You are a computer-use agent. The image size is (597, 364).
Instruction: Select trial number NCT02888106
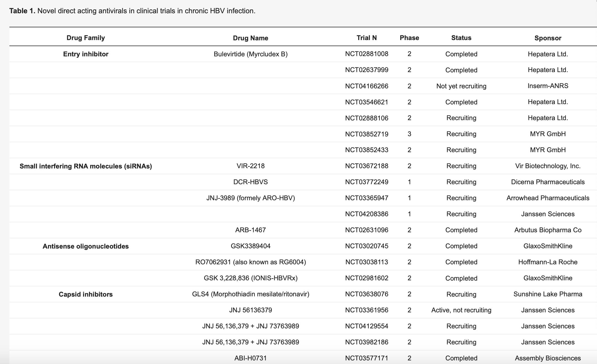(367, 118)
